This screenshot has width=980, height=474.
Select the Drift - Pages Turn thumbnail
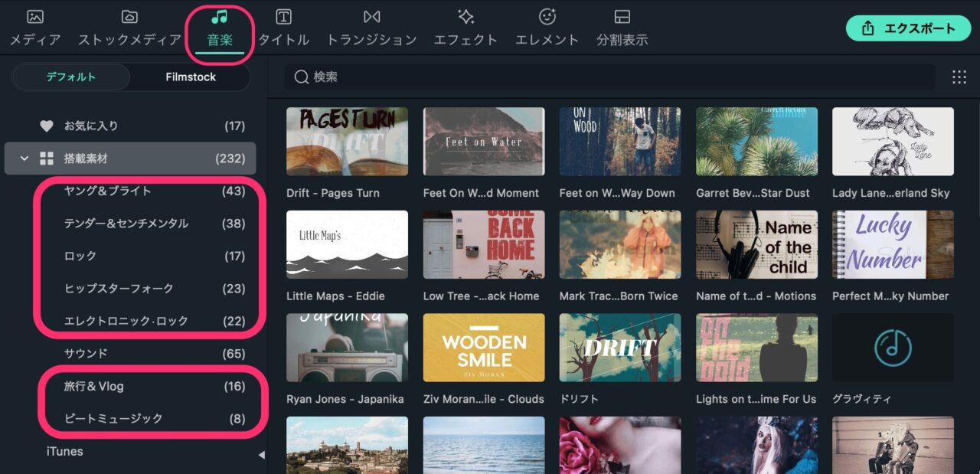tap(347, 142)
